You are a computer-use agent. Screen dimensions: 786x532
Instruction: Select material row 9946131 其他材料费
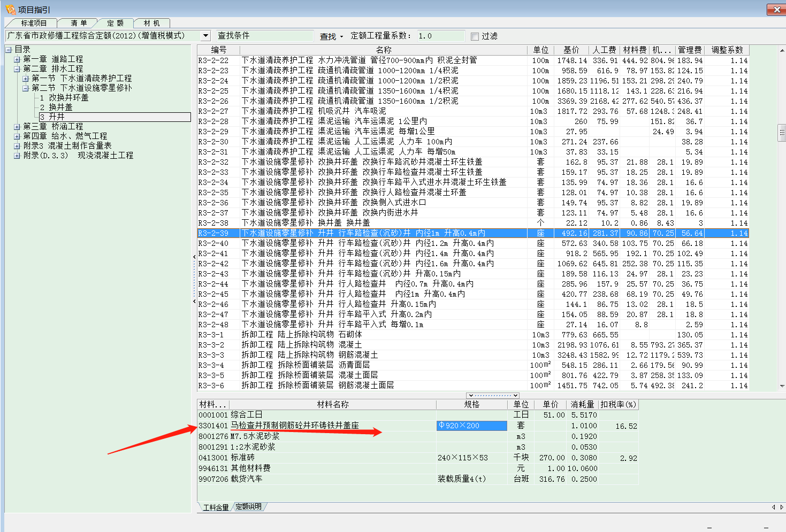tap(417, 468)
